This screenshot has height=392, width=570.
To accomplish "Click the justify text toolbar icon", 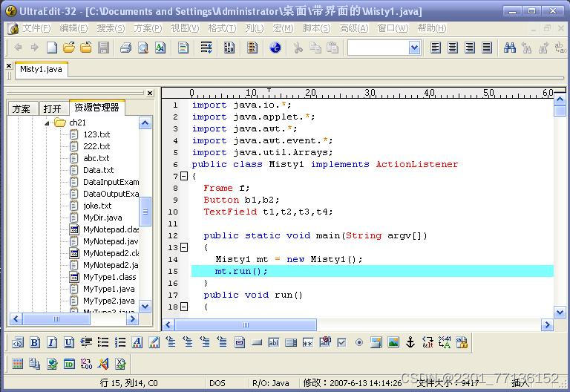I will pos(487,48).
